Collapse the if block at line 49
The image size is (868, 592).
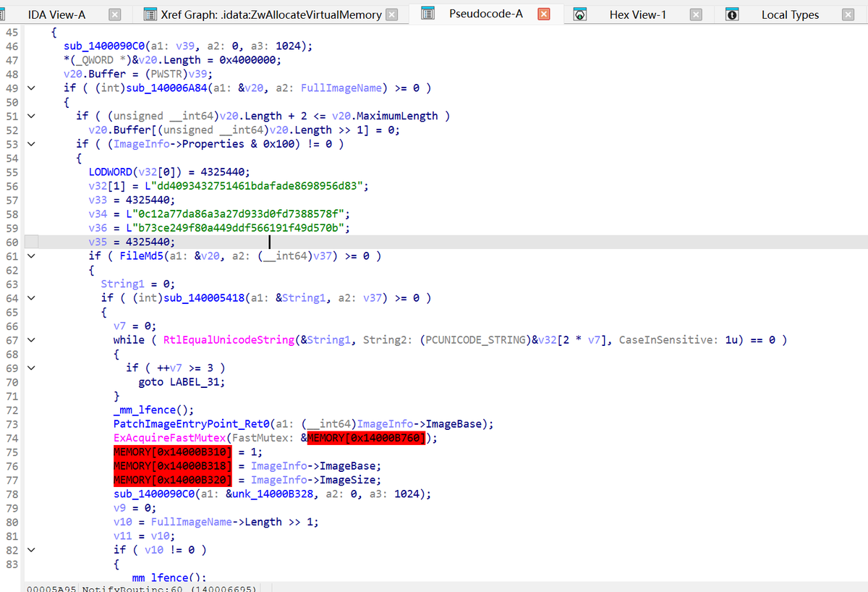(30, 88)
